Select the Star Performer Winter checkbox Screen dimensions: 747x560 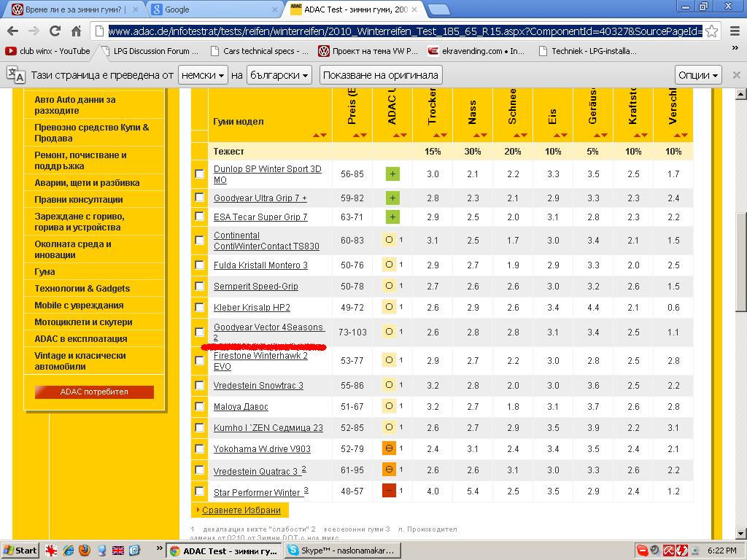(x=200, y=491)
